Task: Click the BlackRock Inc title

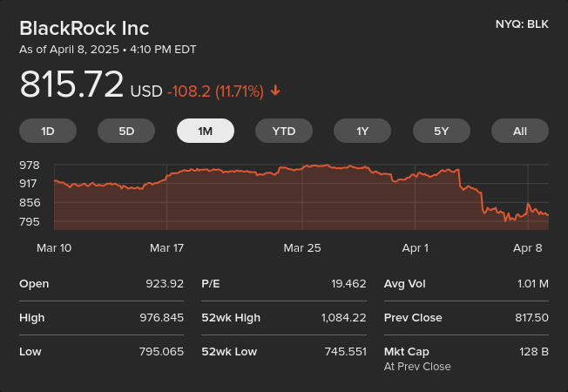Action: point(84,28)
